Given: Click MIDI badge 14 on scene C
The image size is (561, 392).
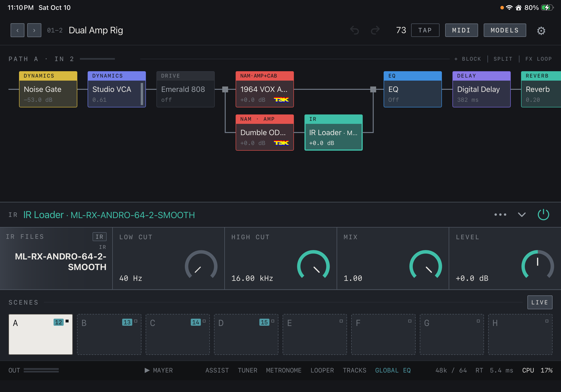Looking at the screenshot, I should pos(196,322).
